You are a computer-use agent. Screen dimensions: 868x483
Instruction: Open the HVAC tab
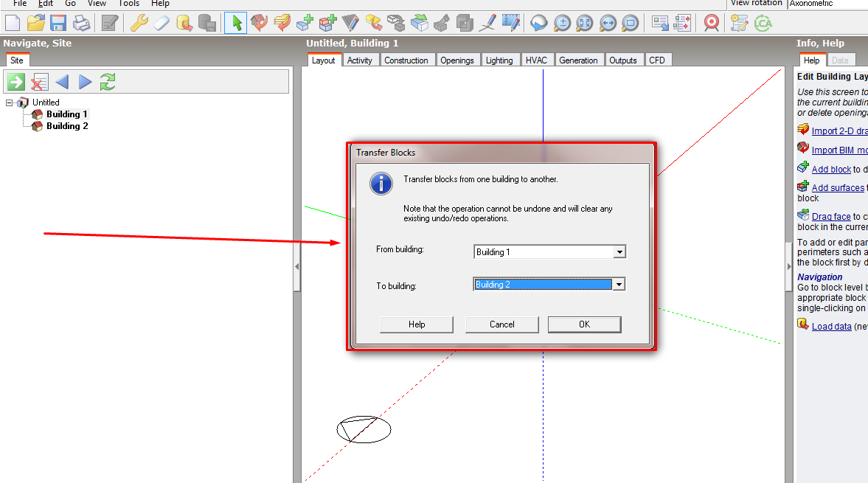536,60
